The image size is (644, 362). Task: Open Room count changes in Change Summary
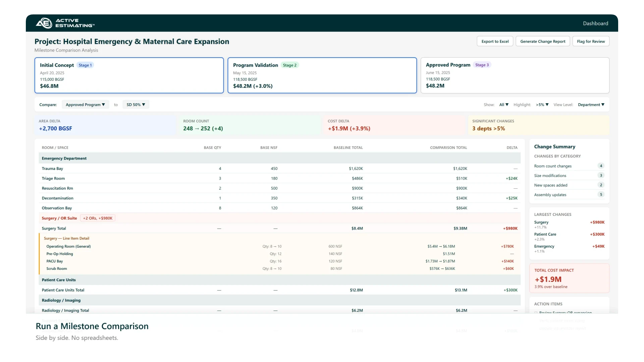pyautogui.click(x=553, y=166)
